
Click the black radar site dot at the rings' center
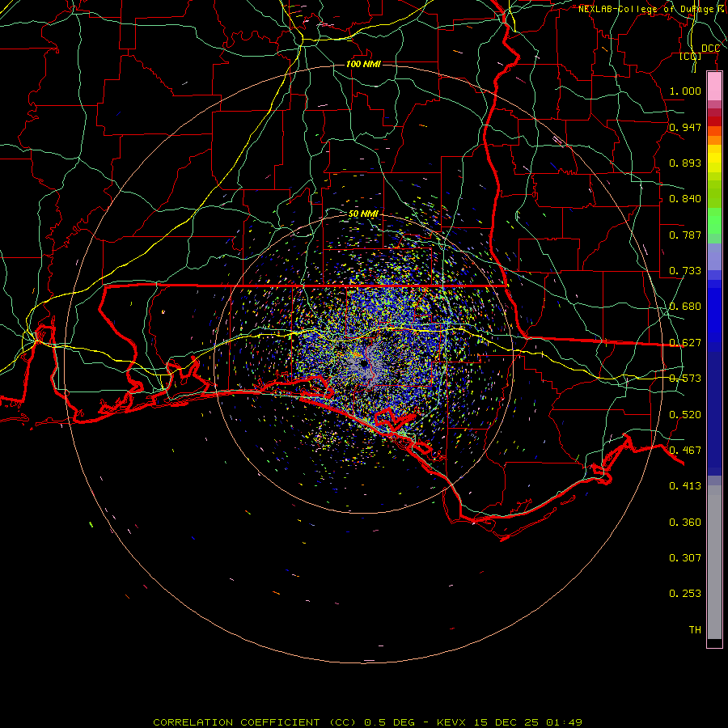[x=363, y=363]
